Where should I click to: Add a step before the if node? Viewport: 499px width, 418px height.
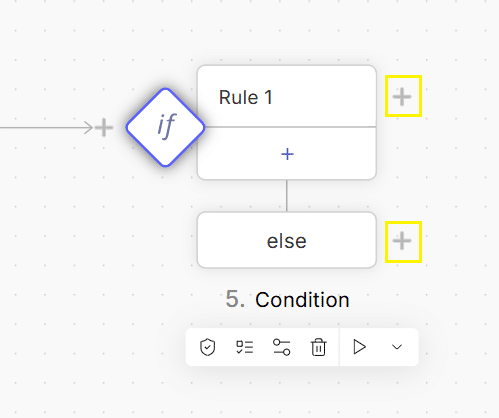104,127
